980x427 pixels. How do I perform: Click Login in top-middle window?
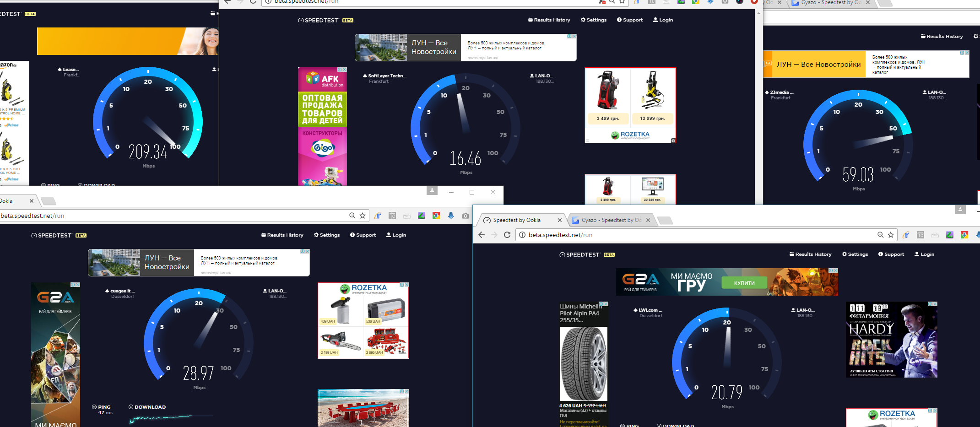663,20
